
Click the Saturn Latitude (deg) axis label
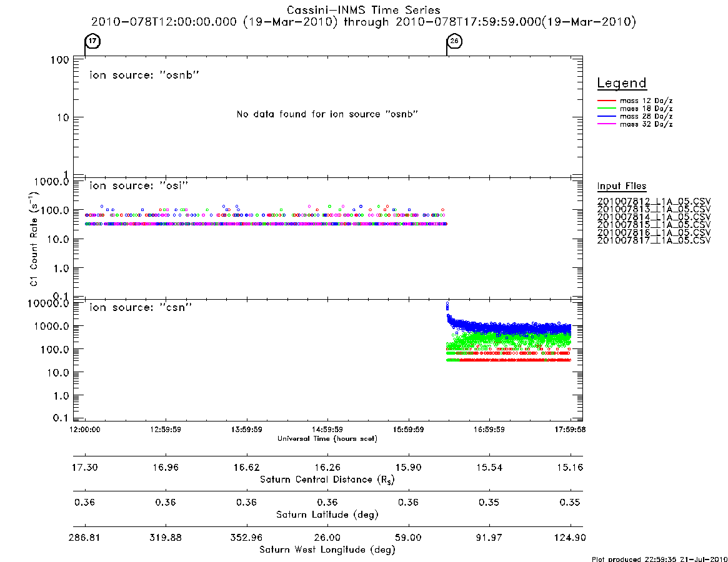(327, 515)
